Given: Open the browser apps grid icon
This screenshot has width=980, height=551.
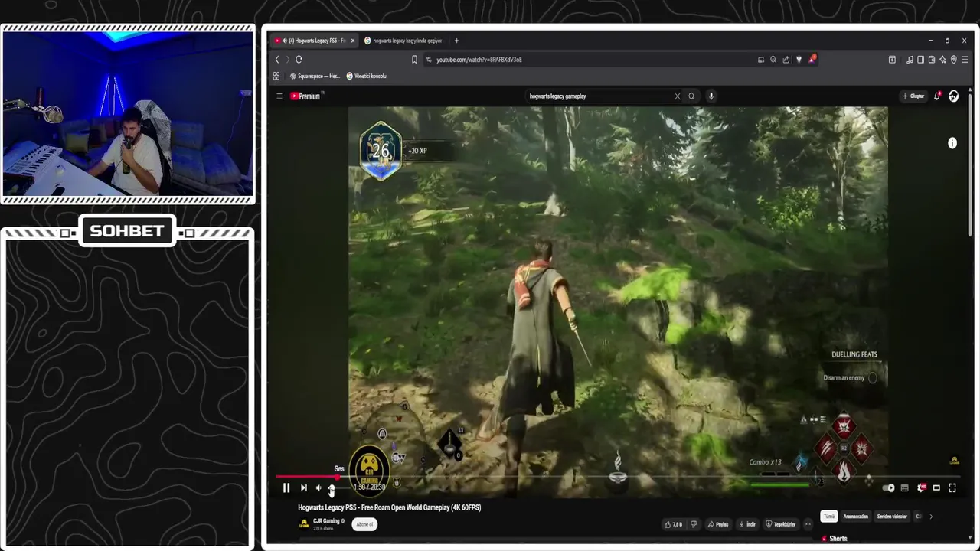Looking at the screenshot, I should click(276, 76).
